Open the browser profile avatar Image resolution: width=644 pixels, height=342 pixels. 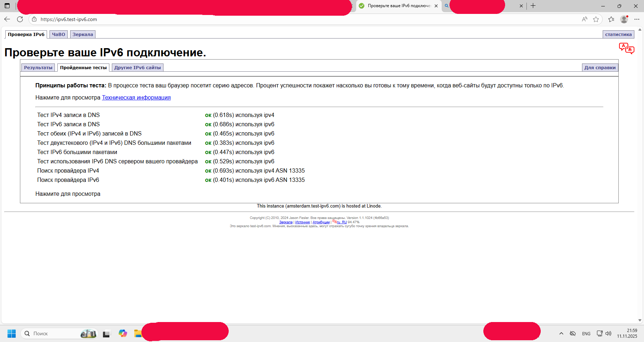(x=624, y=19)
